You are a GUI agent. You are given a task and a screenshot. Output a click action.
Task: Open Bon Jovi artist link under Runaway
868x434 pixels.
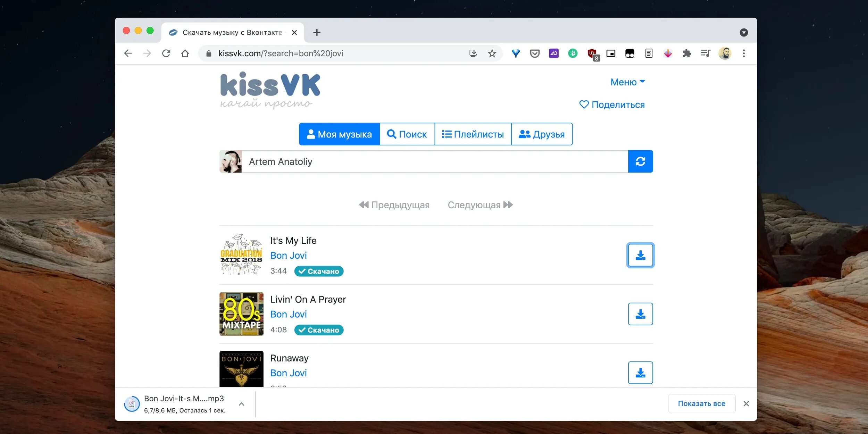coord(289,373)
